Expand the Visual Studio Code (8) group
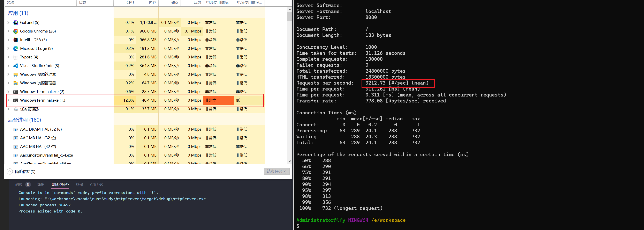The width and height of the screenshot is (644, 230). [x=8, y=66]
